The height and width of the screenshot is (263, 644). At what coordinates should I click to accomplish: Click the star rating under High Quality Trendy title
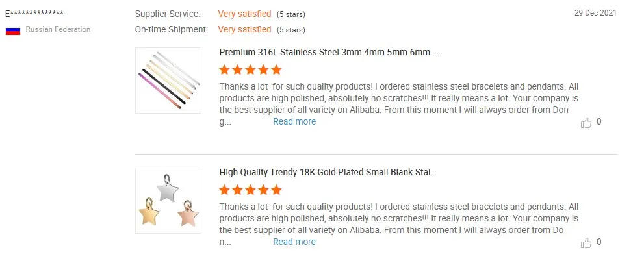(250, 190)
